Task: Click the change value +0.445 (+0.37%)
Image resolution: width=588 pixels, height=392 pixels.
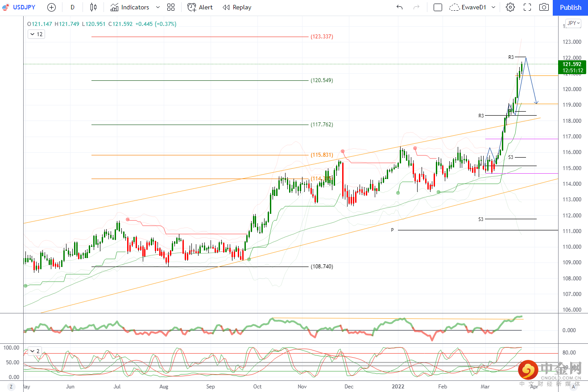Action: point(156,24)
